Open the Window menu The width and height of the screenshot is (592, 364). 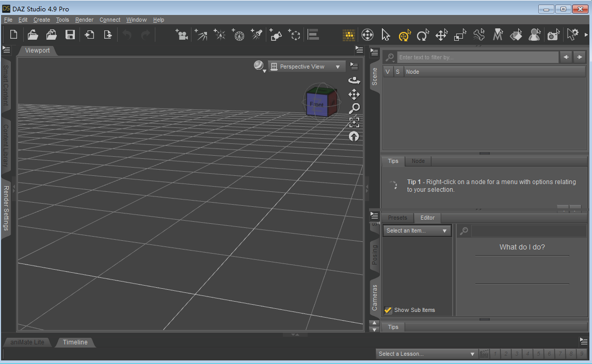[136, 20]
